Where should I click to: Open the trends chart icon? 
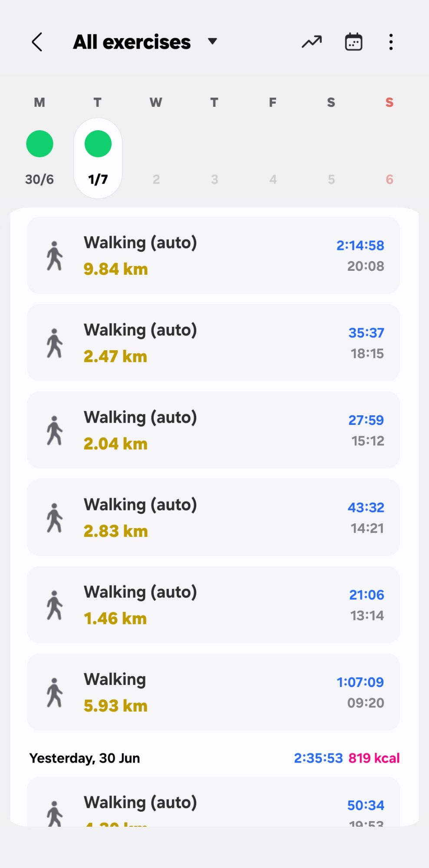click(312, 42)
